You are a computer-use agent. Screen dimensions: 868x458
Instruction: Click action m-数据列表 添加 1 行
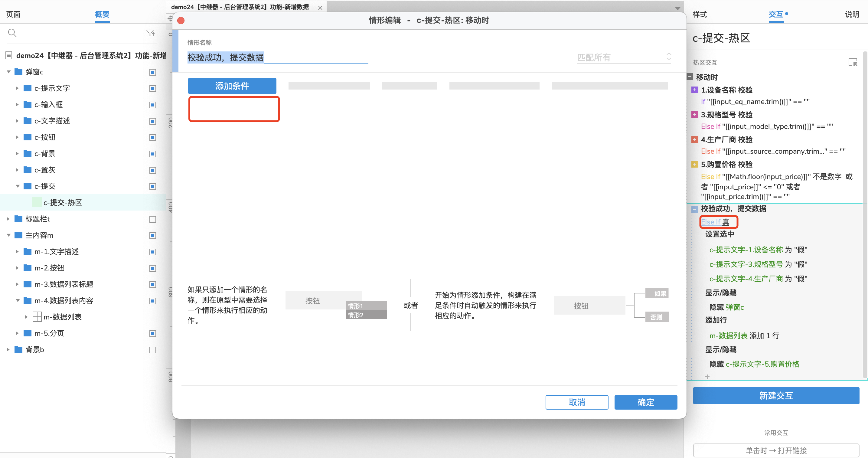[x=744, y=335]
